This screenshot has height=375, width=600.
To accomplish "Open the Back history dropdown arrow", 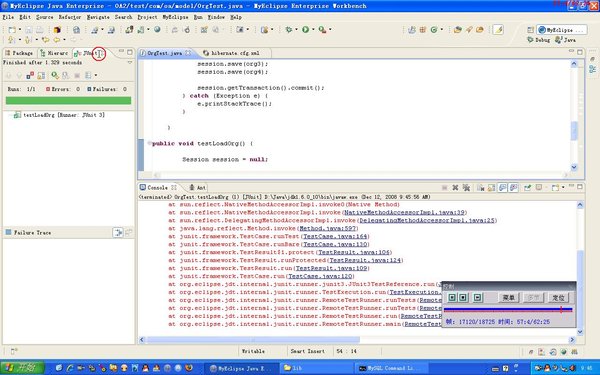I will point(64,39).
